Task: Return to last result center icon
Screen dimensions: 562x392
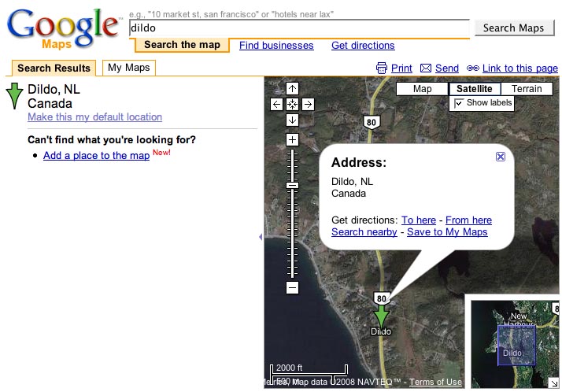Action: coord(292,104)
